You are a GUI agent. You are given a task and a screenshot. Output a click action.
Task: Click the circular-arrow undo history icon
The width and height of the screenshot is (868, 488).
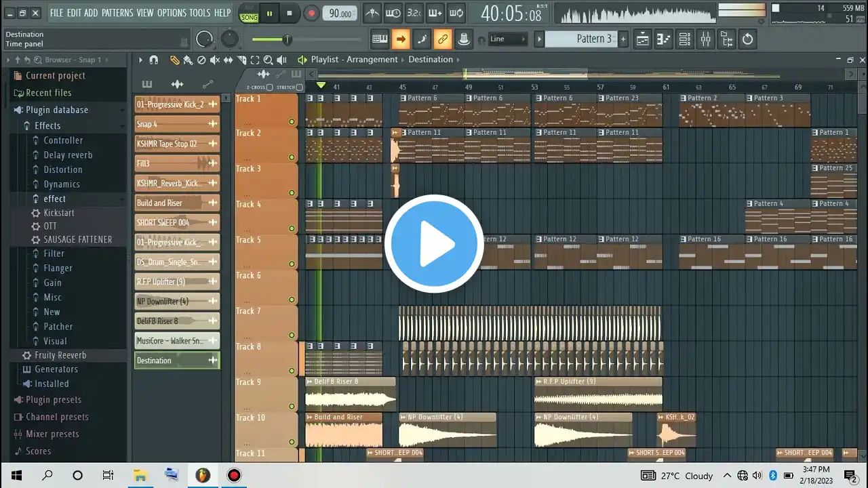click(x=747, y=39)
